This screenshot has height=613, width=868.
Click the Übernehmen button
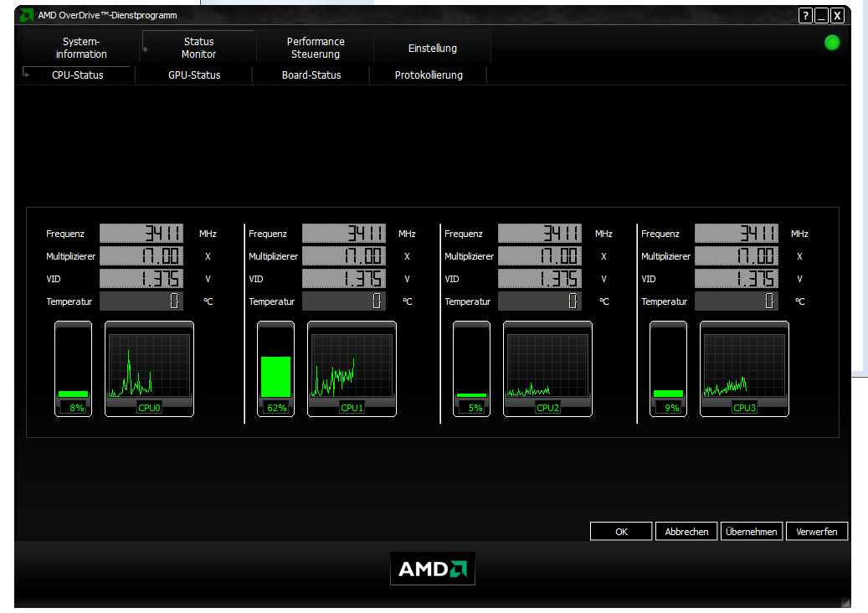(751, 532)
